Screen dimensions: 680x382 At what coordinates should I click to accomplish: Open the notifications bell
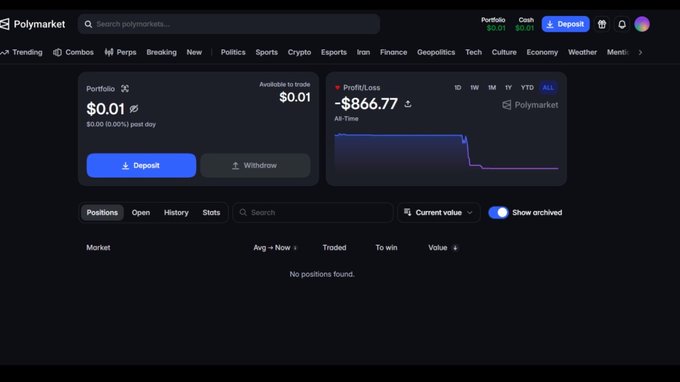click(x=622, y=24)
